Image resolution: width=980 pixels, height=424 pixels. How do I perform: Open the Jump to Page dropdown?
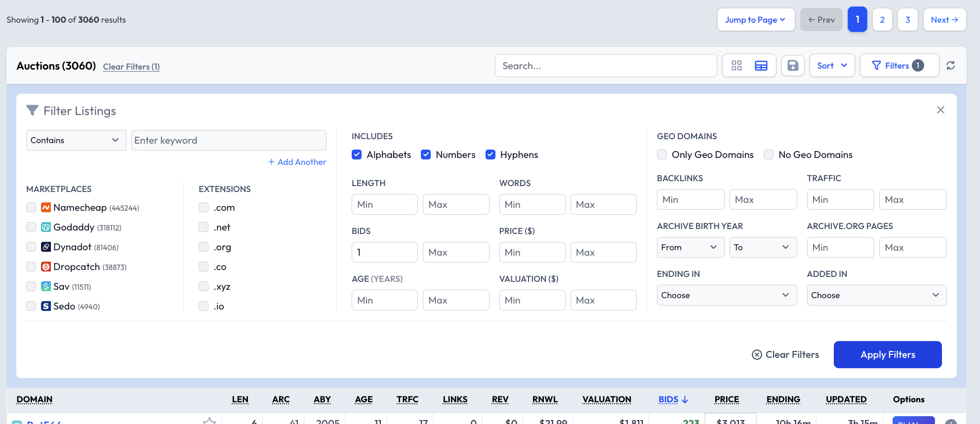click(x=756, y=20)
